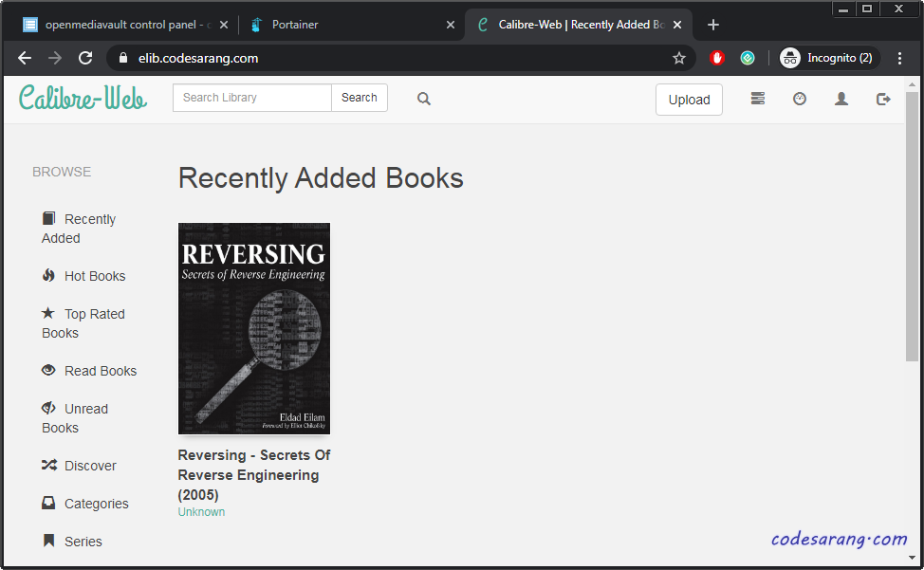This screenshot has width=924, height=570.
Task: Open Series in sidebar
Action: (x=72, y=542)
